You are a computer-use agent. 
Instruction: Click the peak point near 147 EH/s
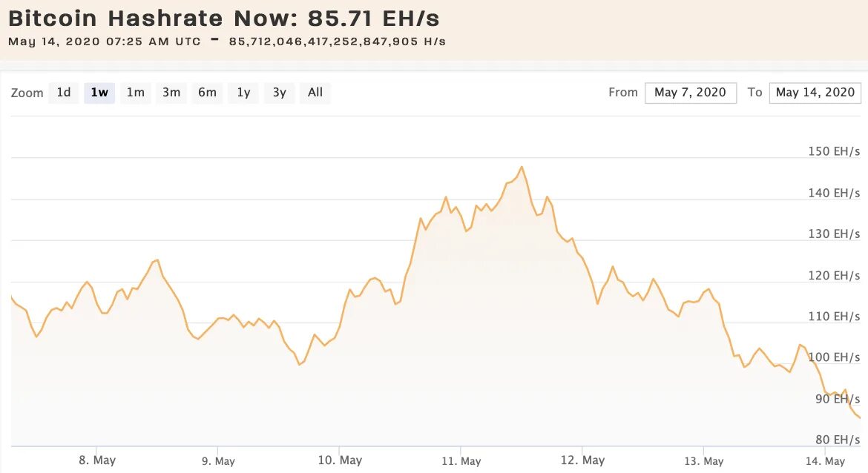(x=522, y=167)
